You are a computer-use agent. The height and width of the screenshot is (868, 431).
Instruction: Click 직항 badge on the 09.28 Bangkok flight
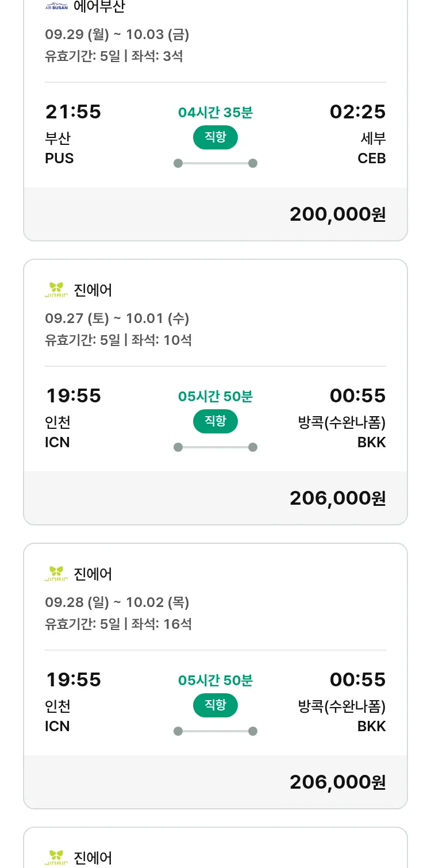point(215,705)
